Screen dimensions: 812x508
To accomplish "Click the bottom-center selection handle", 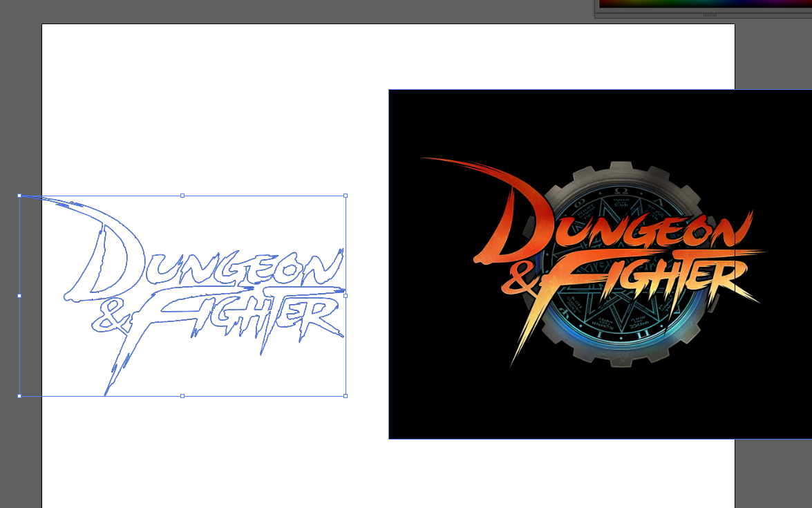I will [182, 396].
